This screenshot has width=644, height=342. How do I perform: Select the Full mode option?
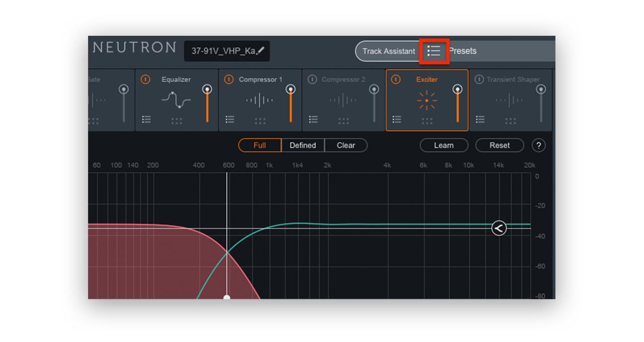[x=260, y=146]
